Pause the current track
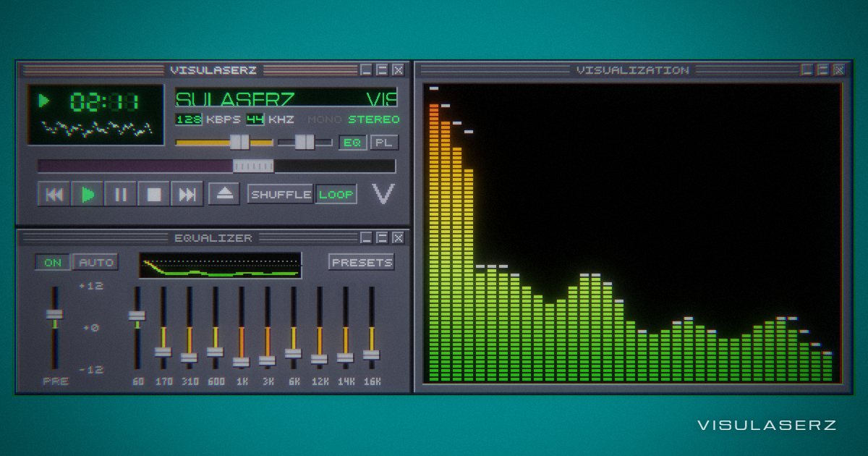 click(121, 194)
